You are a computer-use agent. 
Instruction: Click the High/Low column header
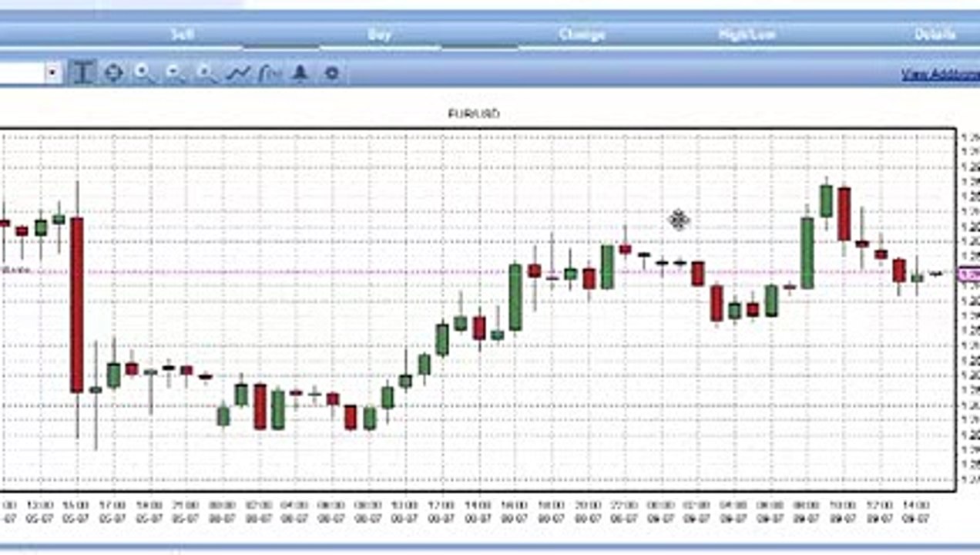pyautogui.click(x=746, y=34)
